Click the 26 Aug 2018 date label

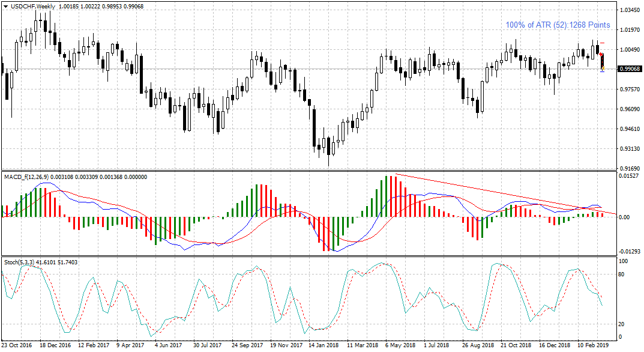(478, 345)
